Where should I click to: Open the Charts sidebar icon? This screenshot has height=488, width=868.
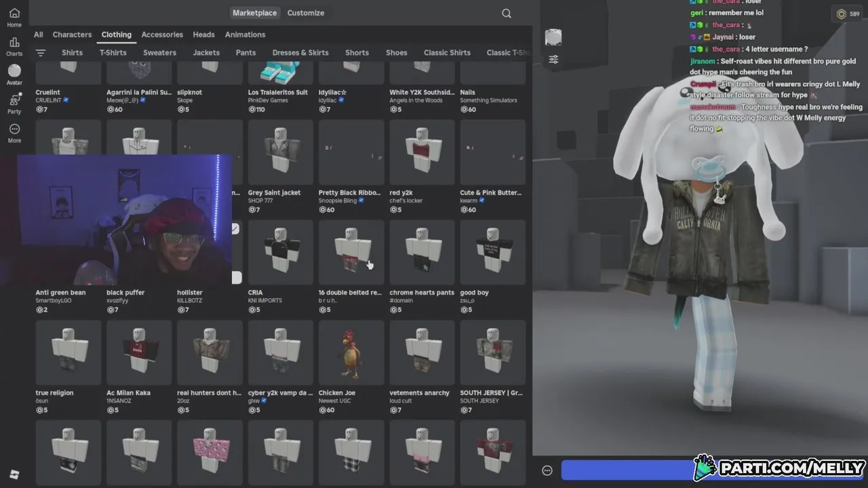click(14, 47)
